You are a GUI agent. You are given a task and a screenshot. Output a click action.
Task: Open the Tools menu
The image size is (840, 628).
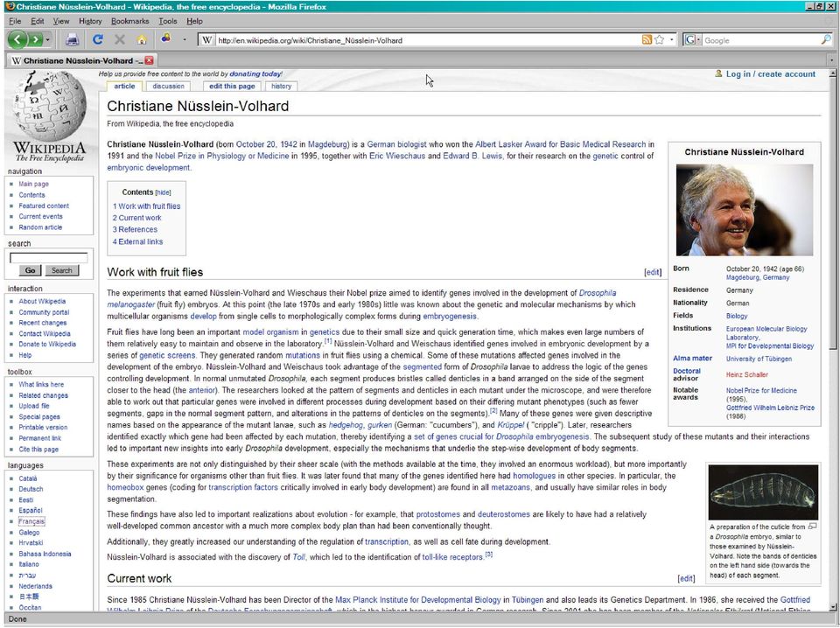pos(168,21)
